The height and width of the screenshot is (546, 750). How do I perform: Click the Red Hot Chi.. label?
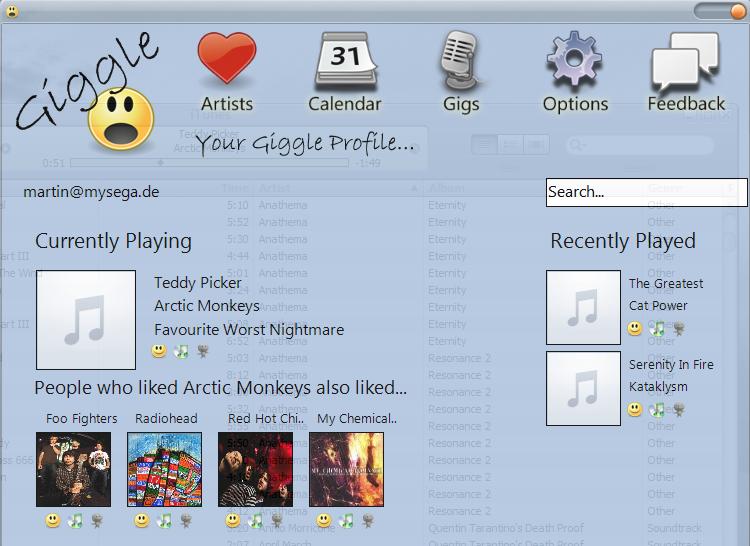266,419
